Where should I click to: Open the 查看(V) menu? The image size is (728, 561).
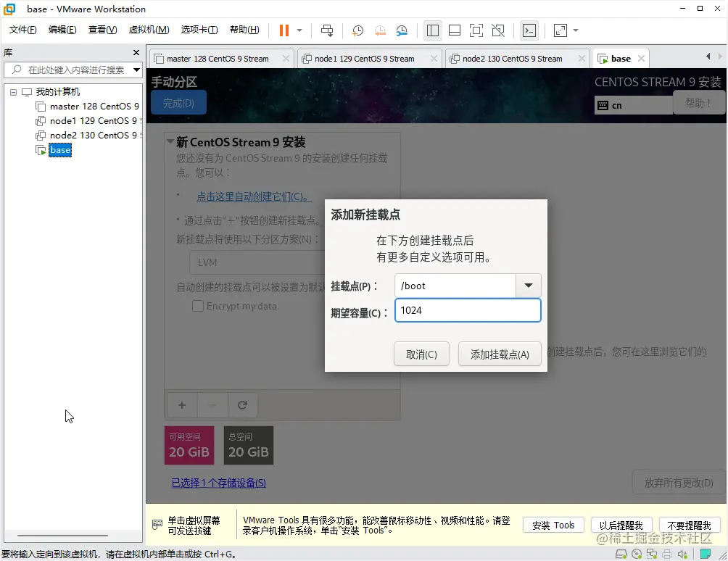103,30
